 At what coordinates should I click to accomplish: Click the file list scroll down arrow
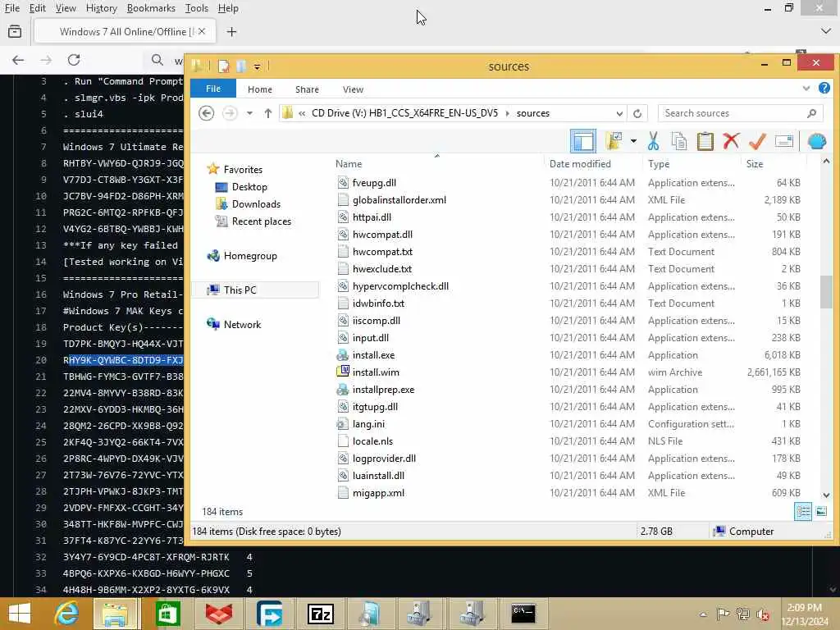[826, 495]
